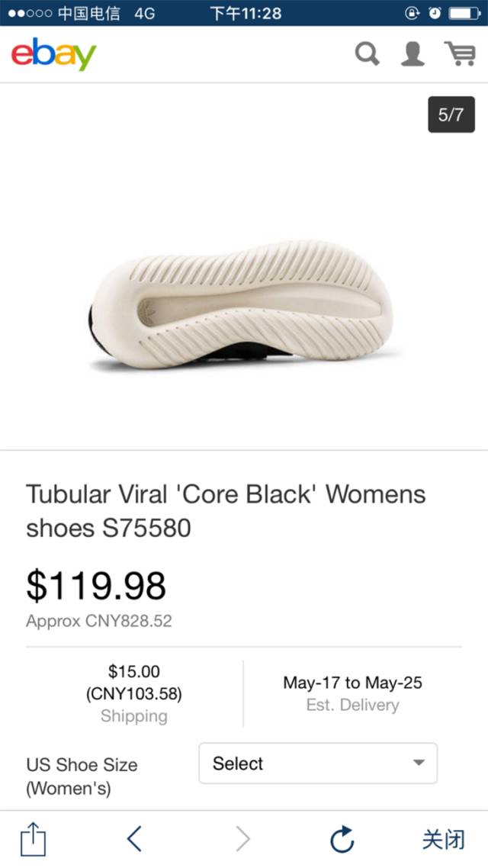
Task: Click the dropdown arrow in size selector
Action: click(x=419, y=763)
